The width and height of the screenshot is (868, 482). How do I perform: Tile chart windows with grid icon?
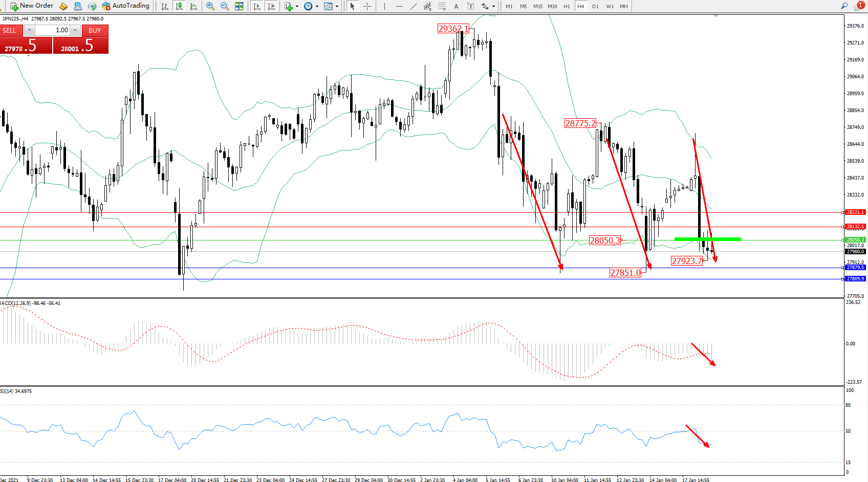click(239, 6)
